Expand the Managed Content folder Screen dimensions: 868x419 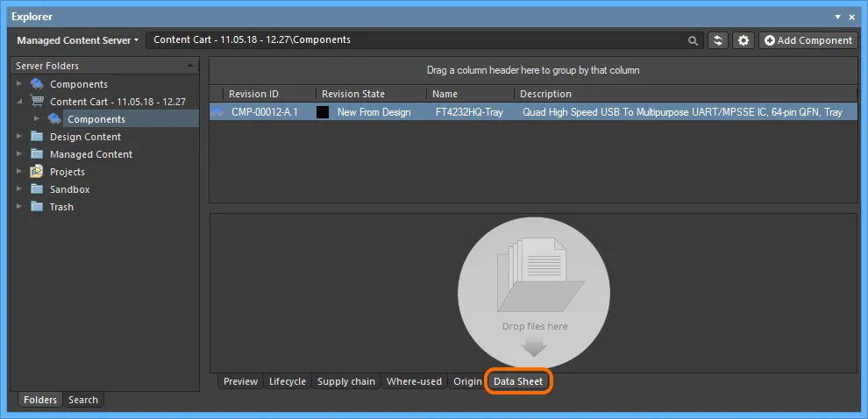tap(20, 154)
